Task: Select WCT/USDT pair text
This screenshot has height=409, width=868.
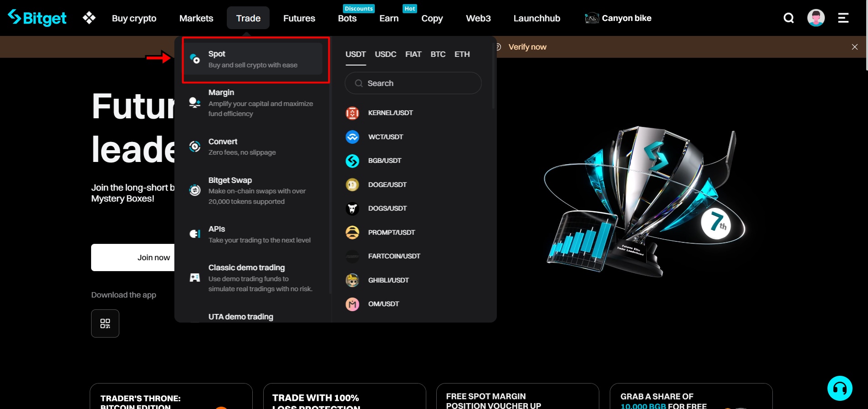Action: point(386,137)
